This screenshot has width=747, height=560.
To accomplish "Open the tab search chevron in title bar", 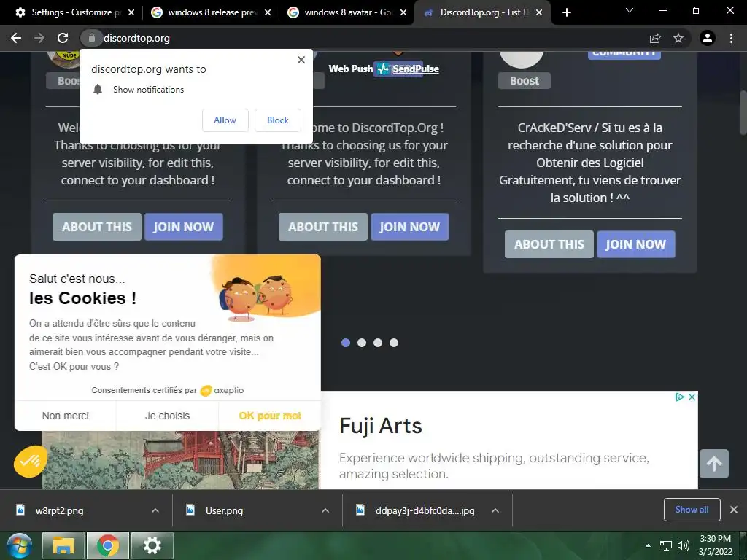I will [x=630, y=10].
